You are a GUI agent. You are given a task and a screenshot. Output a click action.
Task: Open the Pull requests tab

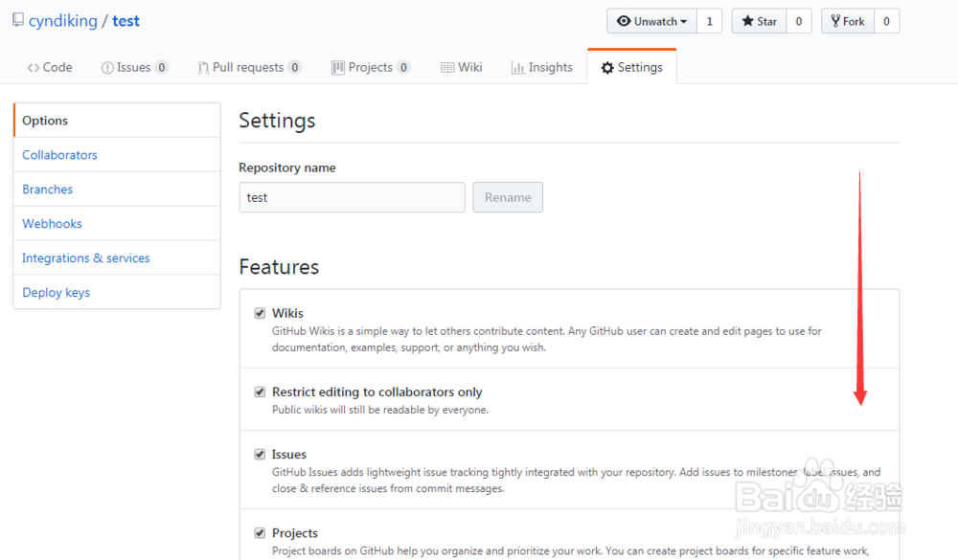[249, 67]
